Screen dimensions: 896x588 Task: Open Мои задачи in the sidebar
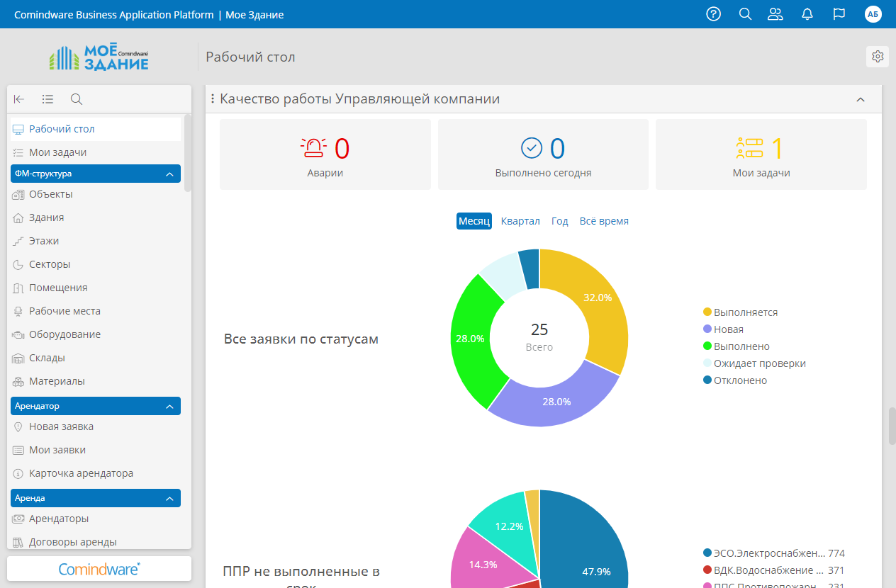click(96, 152)
